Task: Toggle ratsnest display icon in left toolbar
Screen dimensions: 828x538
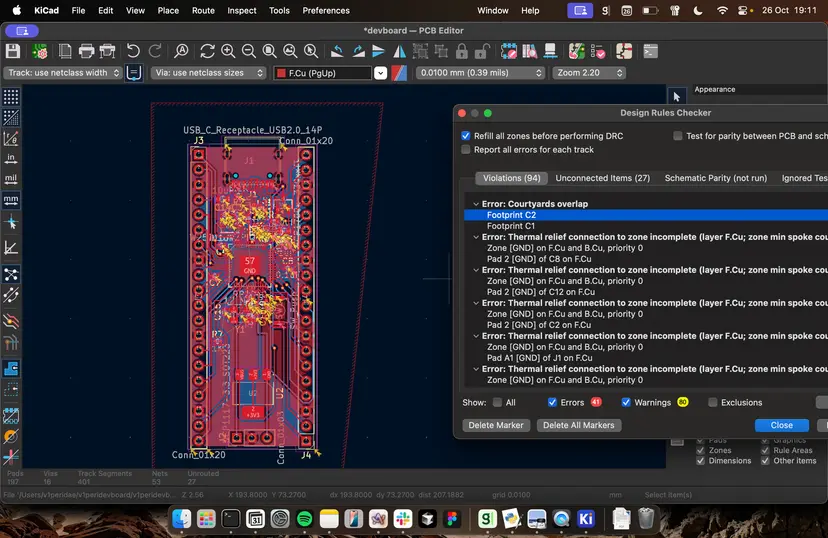Action: (11, 274)
